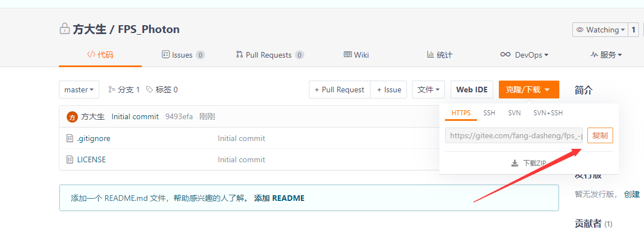Viewport: 644px width, 235px height.
Task: Open the Wiki tab
Action: coord(356,55)
